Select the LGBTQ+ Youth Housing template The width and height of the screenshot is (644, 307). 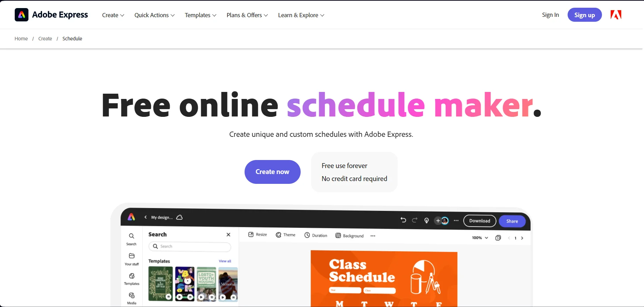pyautogui.click(x=206, y=284)
